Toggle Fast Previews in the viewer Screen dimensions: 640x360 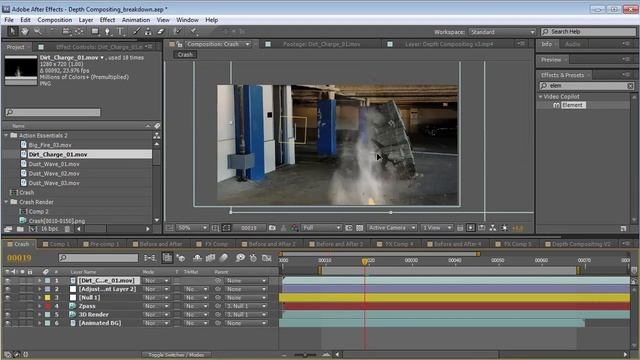[x=471, y=228]
